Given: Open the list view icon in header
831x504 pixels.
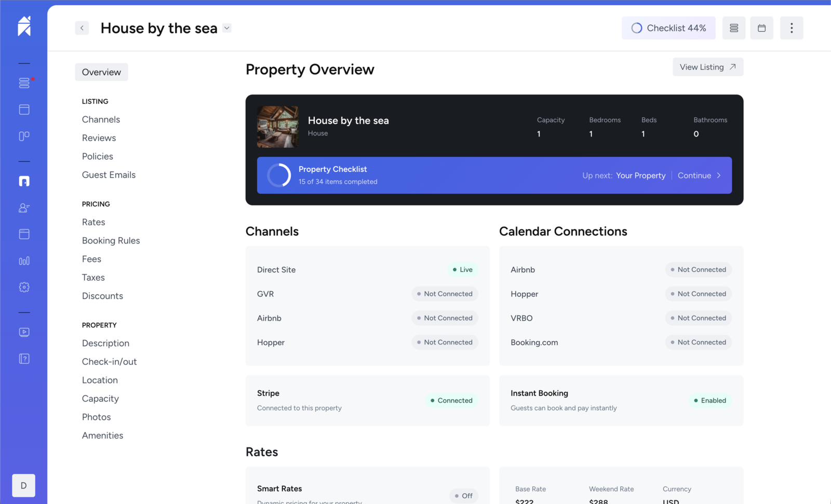Looking at the screenshot, I should point(734,28).
